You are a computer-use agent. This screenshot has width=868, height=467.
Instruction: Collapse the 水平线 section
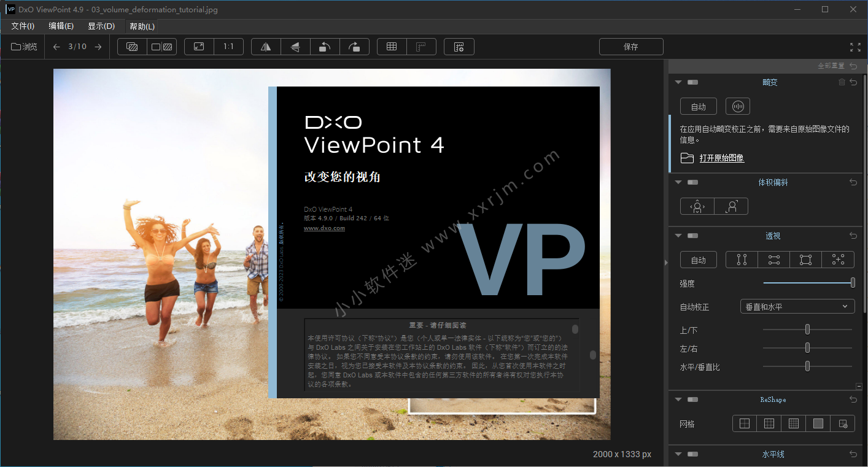678,454
